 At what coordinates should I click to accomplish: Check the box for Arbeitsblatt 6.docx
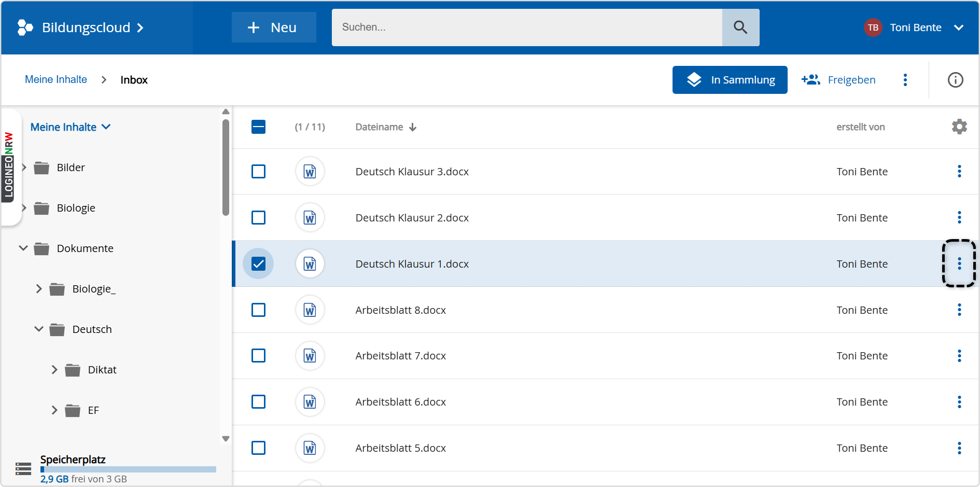tap(258, 402)
